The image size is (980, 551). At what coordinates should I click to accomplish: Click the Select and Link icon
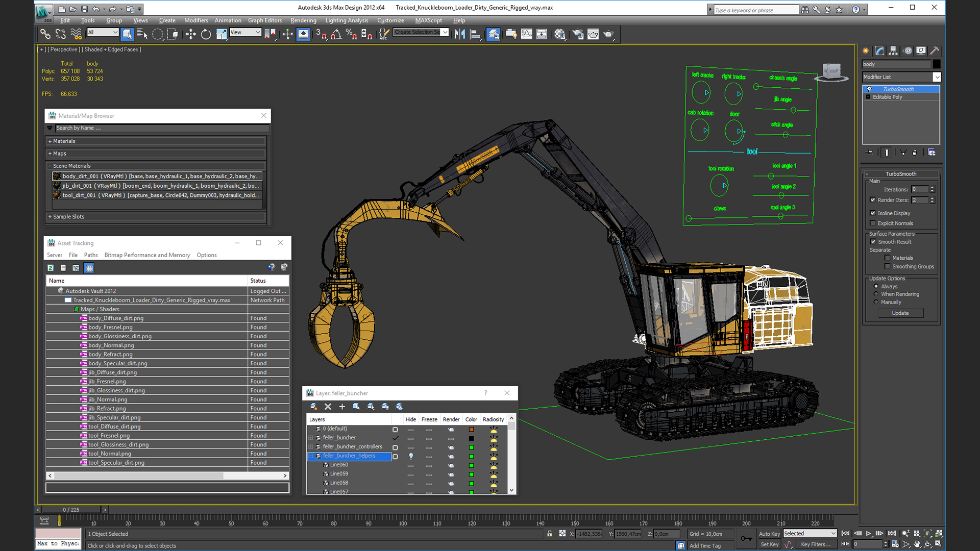click(45, 34)
